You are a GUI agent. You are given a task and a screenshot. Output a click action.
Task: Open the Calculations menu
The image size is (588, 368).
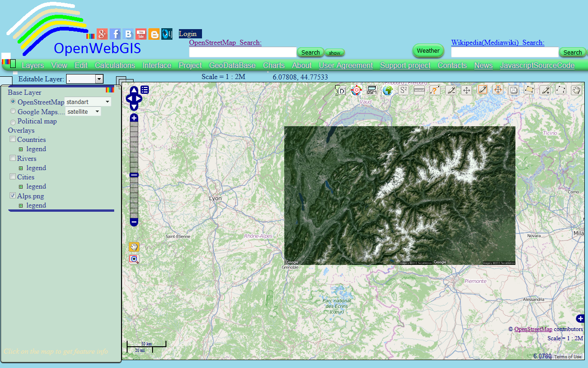tap(115, 65)
